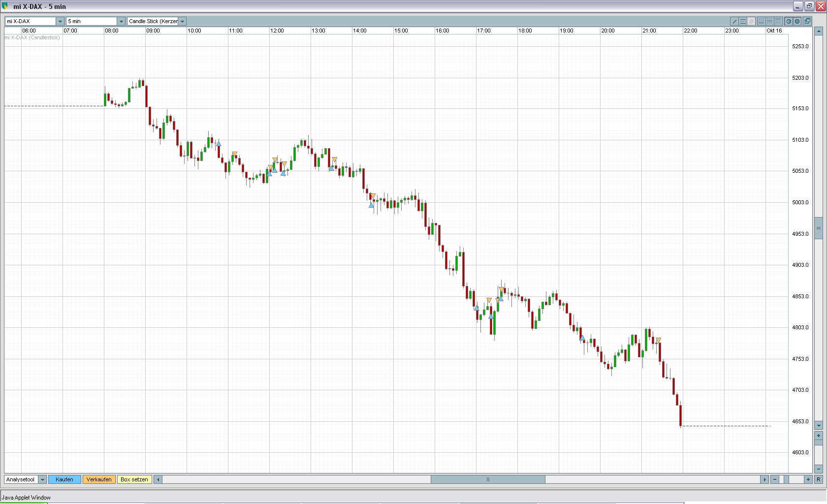Screen dimensions: 827x504
Task: Click the first dashed-line grid style icon
Action: (x=761, y=21)
